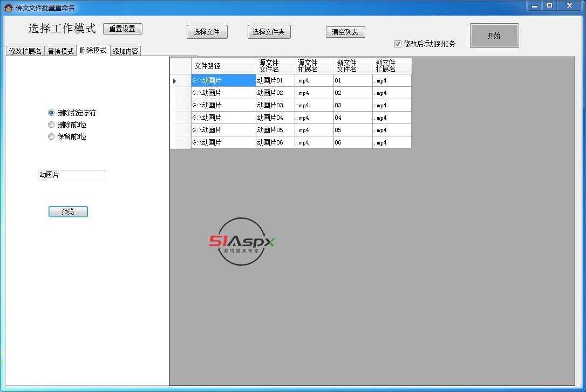Click the source name cell 动画片01

(x=275, y=81)
